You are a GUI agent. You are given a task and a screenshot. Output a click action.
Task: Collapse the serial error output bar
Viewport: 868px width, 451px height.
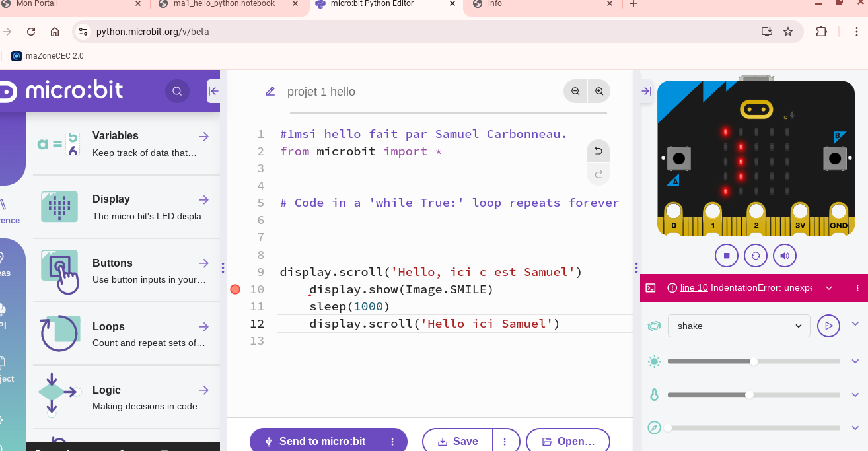829,288
